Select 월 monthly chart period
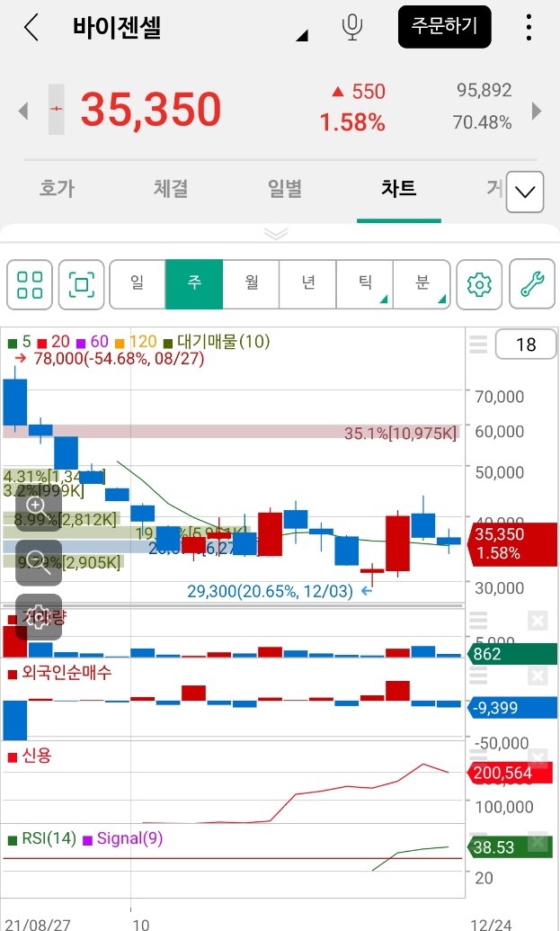 [x=251, y=284]
